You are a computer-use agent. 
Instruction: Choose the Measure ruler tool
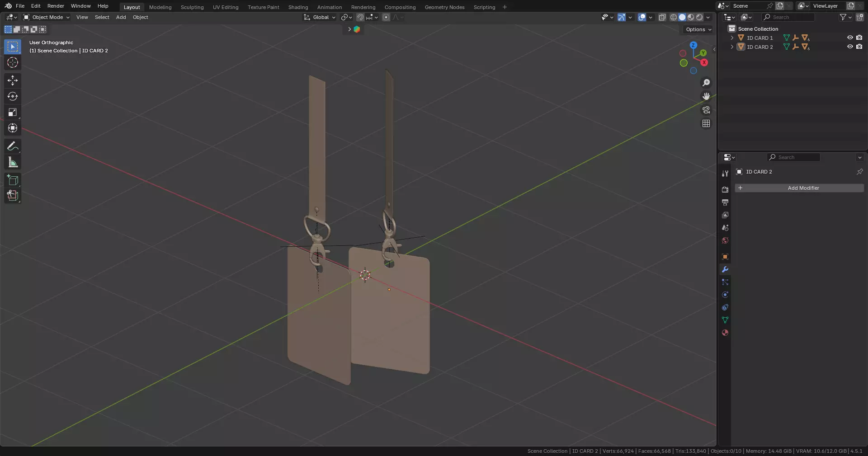coord(13,162)
